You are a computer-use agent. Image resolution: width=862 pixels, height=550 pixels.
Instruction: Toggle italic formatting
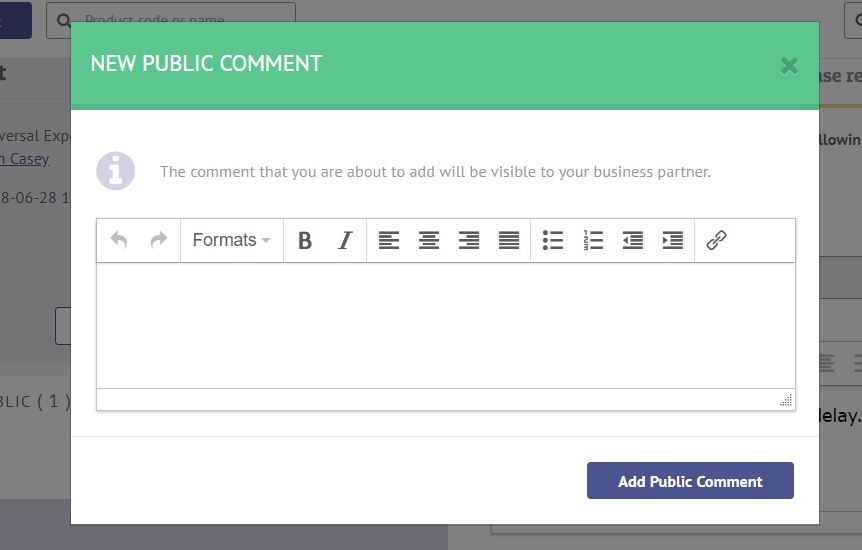click(x=345, y=240)
